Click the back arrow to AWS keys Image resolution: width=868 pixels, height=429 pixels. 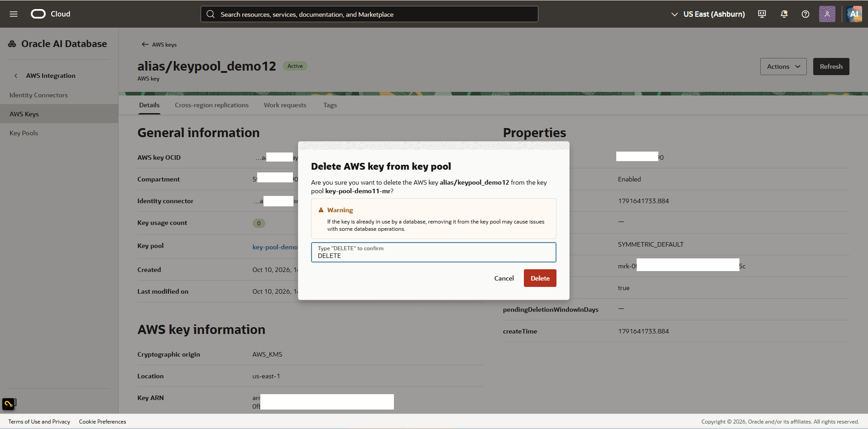click(145, 44)
